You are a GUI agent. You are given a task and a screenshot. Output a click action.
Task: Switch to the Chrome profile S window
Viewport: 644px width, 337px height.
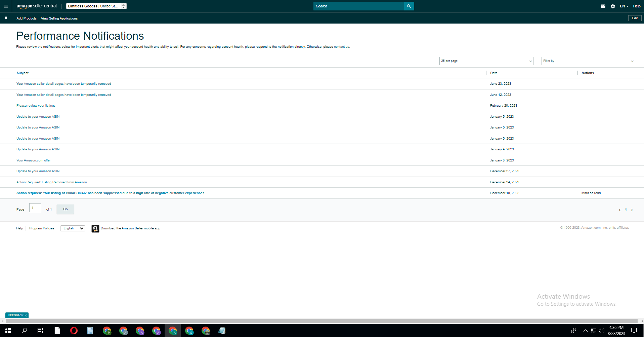tap(189, 331)
